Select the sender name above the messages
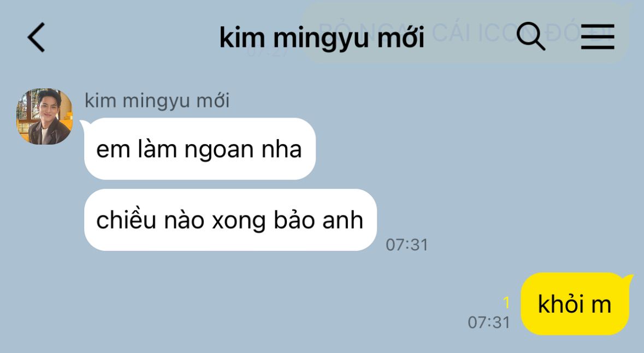644x353 pixels. [157, 100]
